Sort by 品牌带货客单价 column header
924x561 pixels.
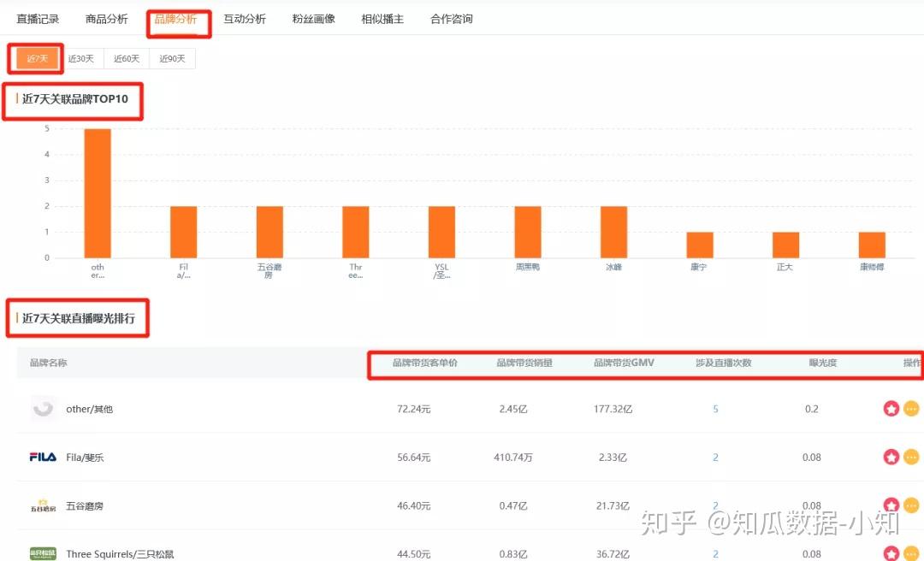(x=425, y=363)
